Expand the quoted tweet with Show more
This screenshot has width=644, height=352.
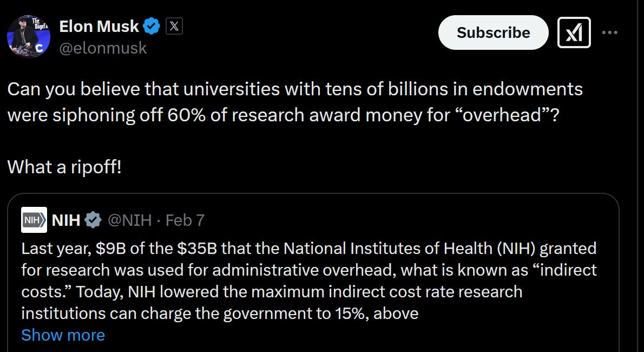(63, 335)
